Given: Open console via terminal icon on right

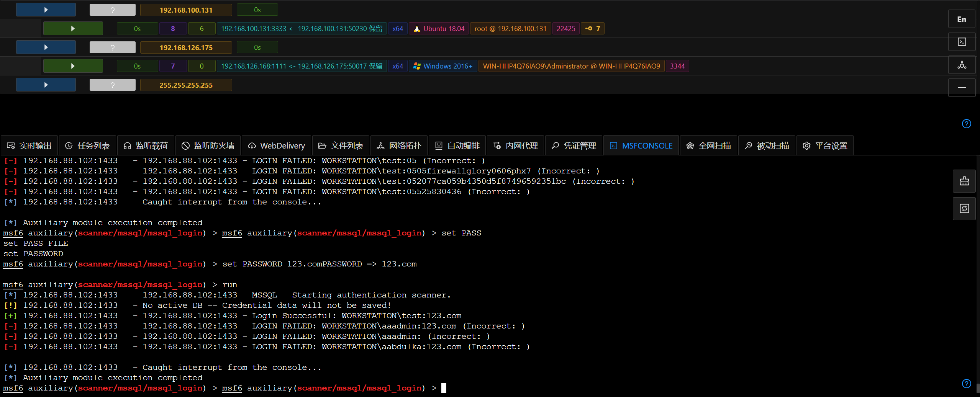Looking at the screenshot, I should point(962,42).
